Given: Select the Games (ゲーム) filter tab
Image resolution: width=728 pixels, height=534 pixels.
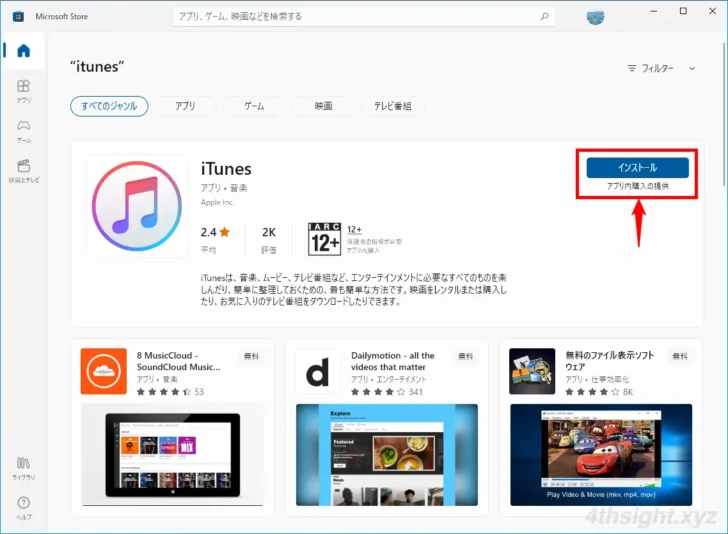Looking at the screenshot, I should tap(254, 106).
